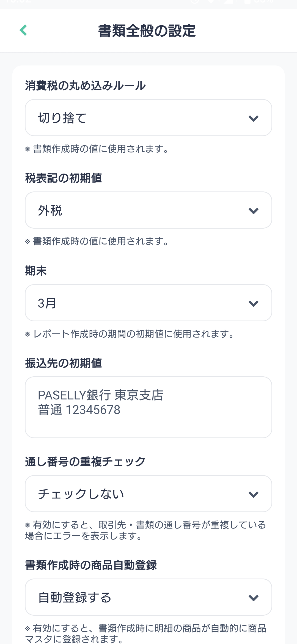Click the chevron beside 切り捨て
The width and height of the screenshot is (297, 644).
tap(253, 118)
